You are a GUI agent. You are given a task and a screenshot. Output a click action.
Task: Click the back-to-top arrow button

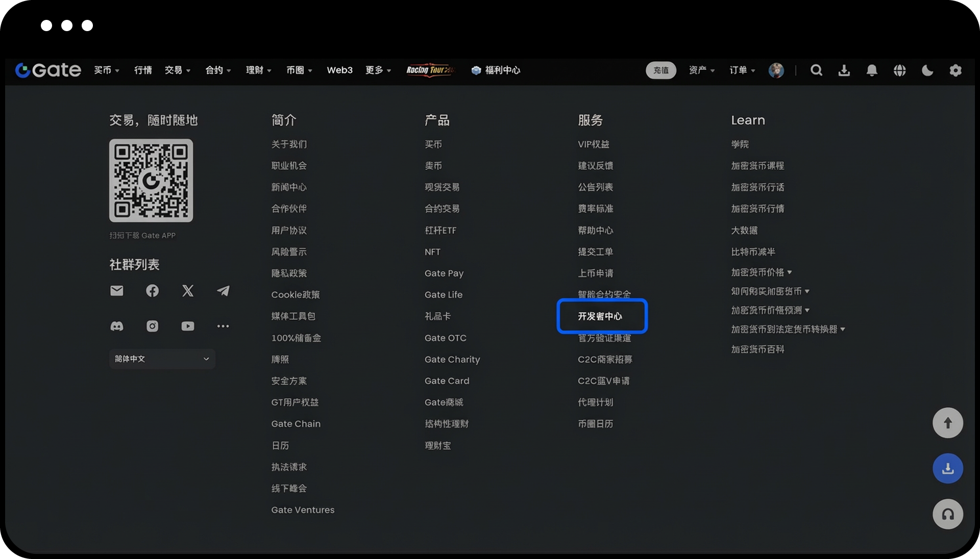[x=948, y=423]
